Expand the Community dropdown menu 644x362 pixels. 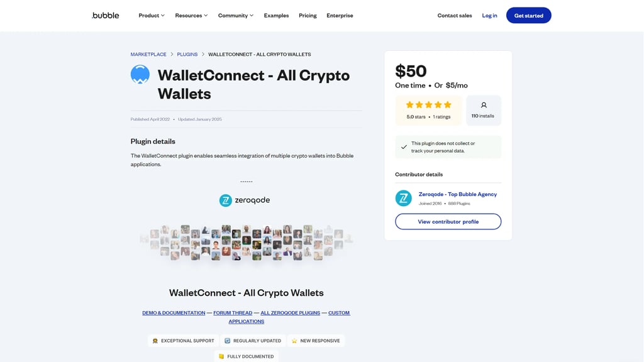coord(236,15)
